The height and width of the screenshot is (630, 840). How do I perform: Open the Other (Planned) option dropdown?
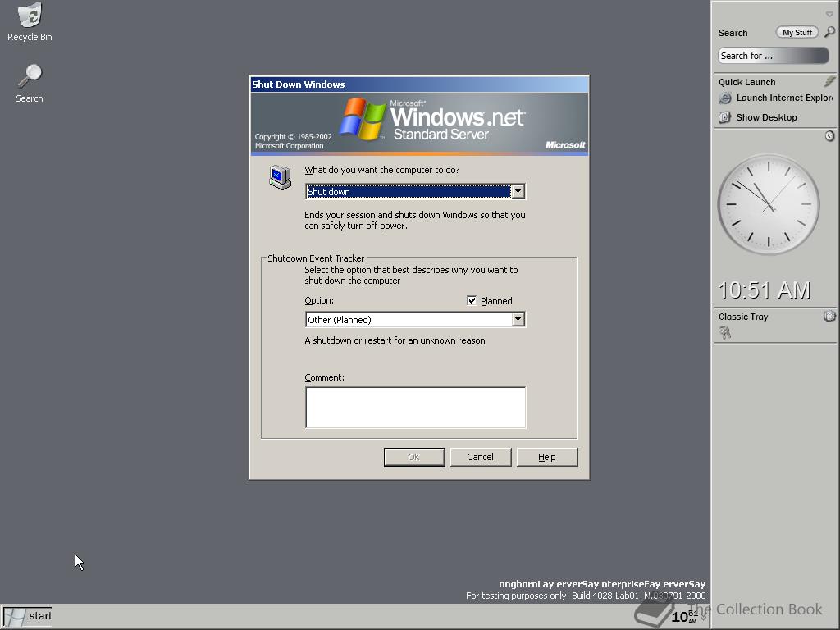pos(518,320)
